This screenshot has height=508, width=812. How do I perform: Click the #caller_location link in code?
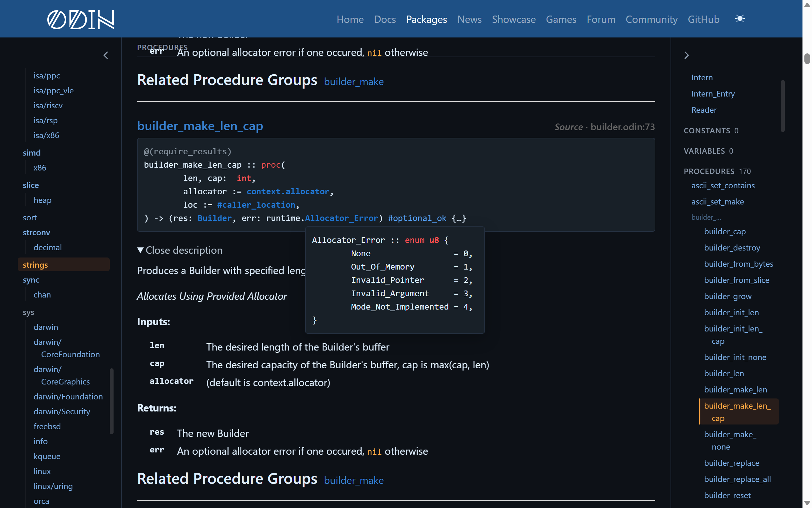tap(256, 204)
